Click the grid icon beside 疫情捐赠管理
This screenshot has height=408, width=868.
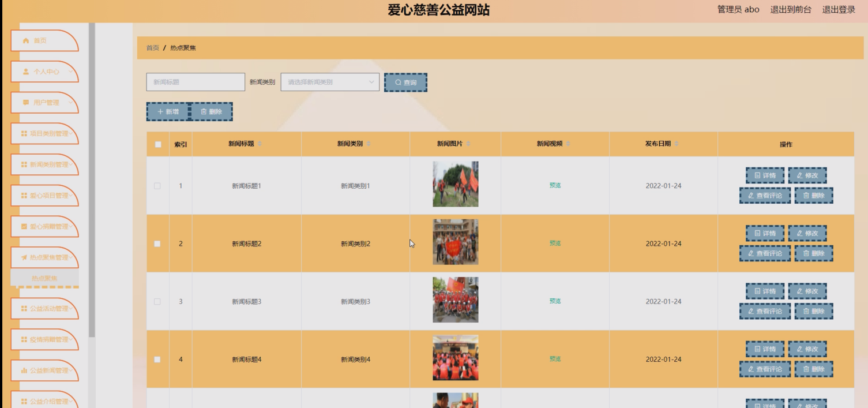click(x=24, y=339)
